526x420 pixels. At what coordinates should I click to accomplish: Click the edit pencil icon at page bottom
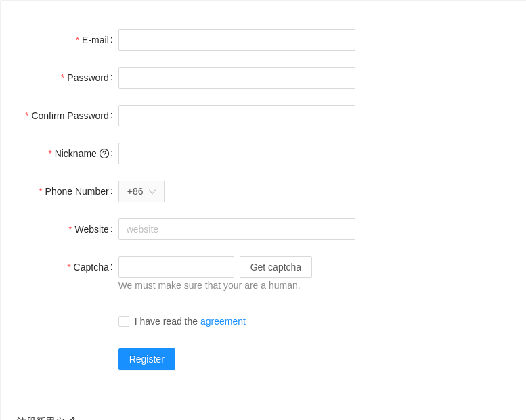coord(72,419)
